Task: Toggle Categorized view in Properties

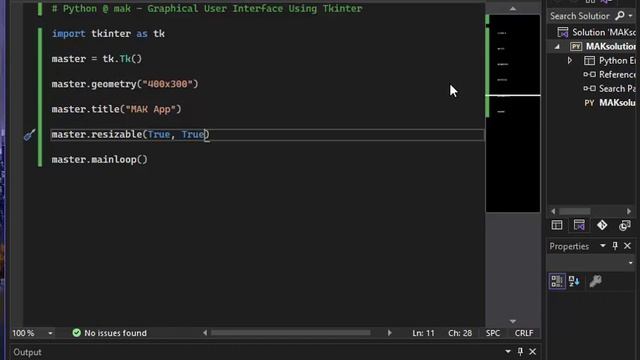Action: (557, 281)
